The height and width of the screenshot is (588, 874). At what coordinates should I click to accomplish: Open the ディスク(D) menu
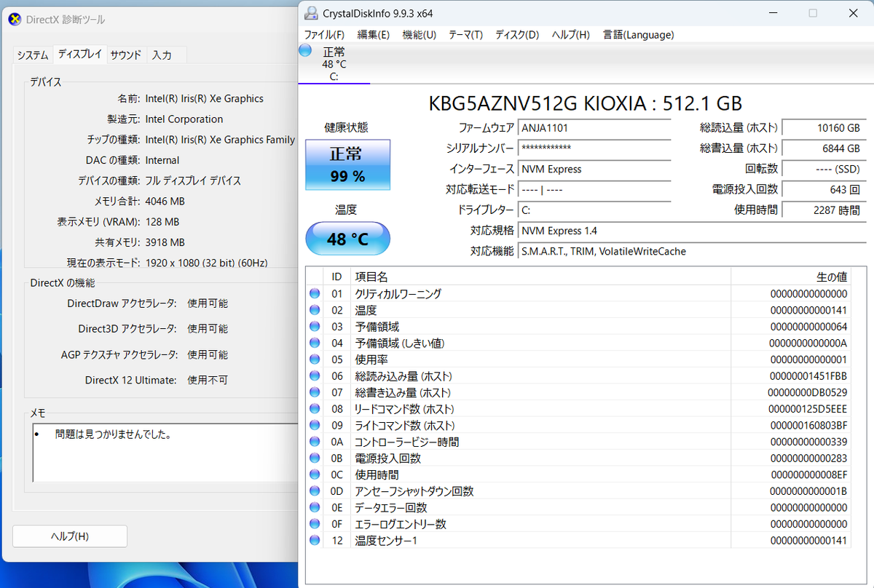coord(517,35)
